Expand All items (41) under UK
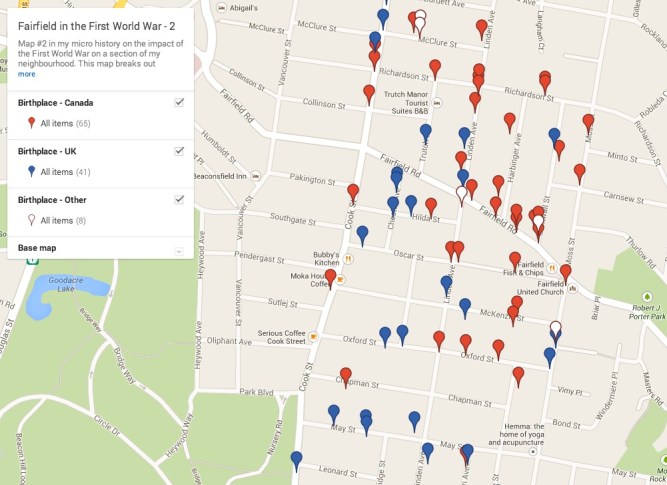The height and width of the screenshot is (485, 667). pos(65,172)
